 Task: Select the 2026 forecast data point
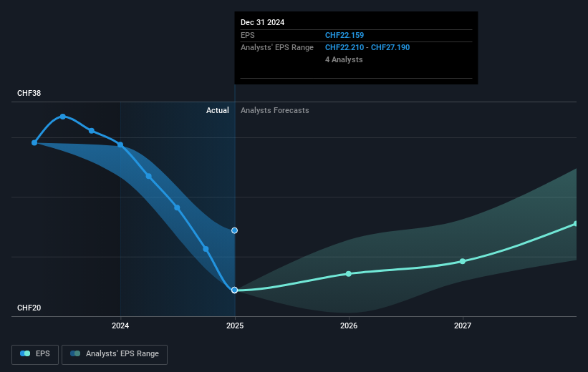pyautogui.click(x=348, y=274)
